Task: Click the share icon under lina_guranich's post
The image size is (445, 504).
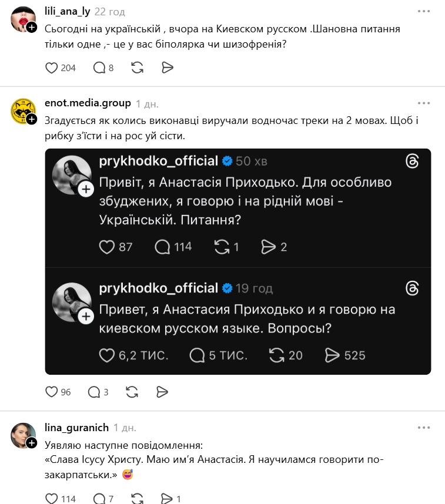Action: click(x=166, y=498)
